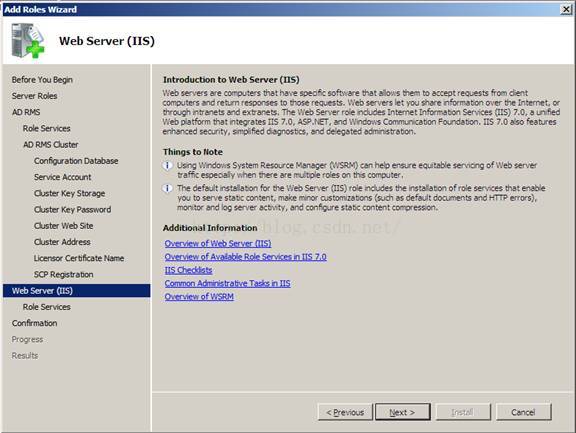The height and width of the screenshot is (433, 576).
Task: Select the Server Roles step
Action: pos(34,96)
